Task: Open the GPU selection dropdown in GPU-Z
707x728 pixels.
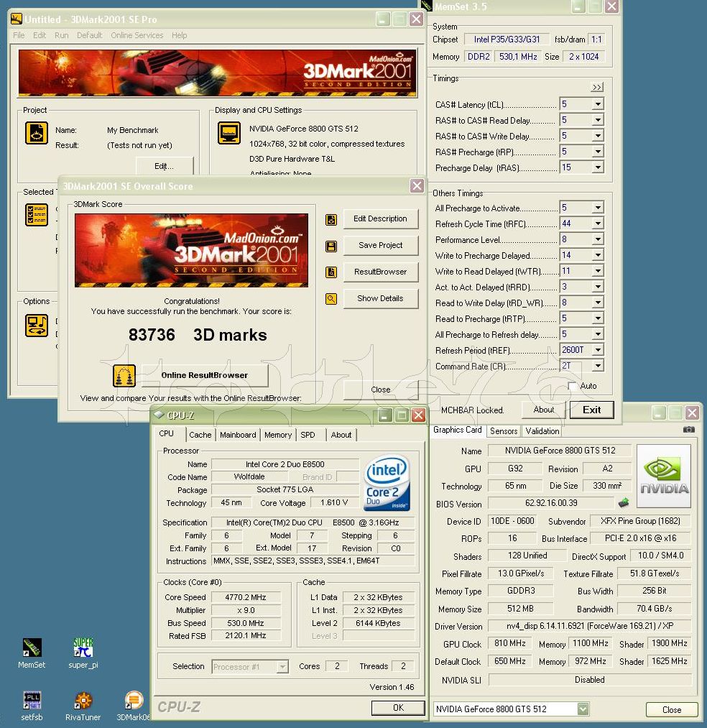Action: tap(583, 709)
